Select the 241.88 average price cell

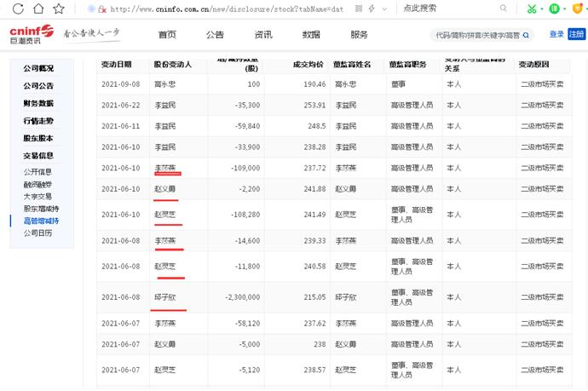314,189
